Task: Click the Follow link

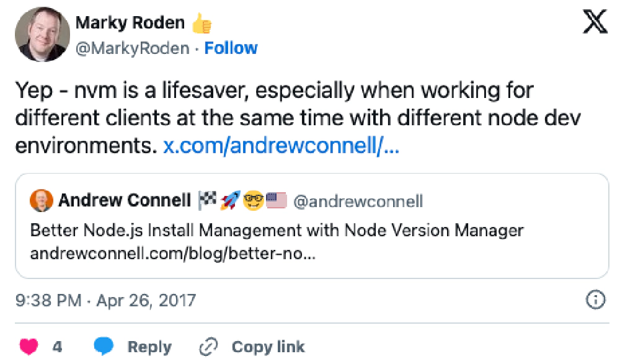Action: [231, 48]
